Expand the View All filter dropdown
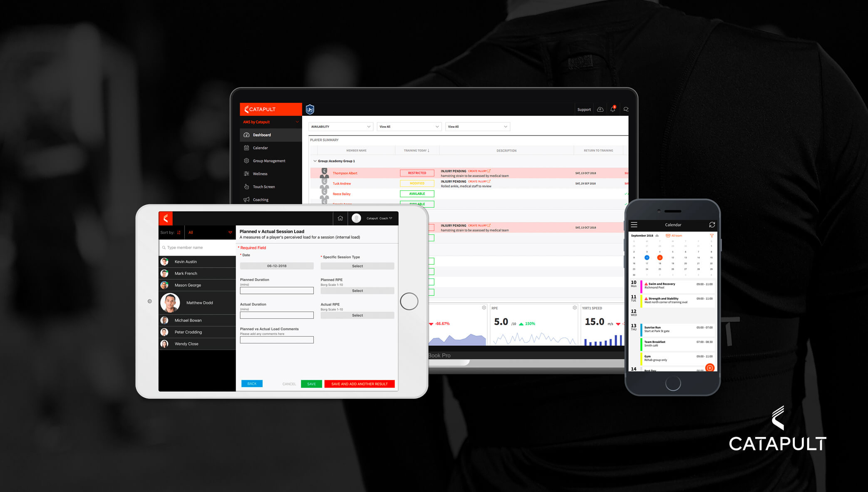Viewport: 868px width, 492px height. (x=410, y=127)
